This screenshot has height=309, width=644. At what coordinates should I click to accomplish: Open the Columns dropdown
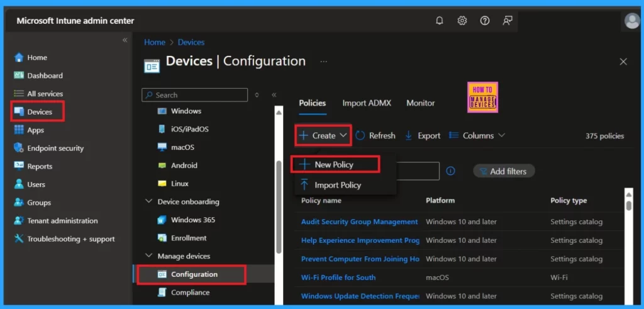pos(477,135)
